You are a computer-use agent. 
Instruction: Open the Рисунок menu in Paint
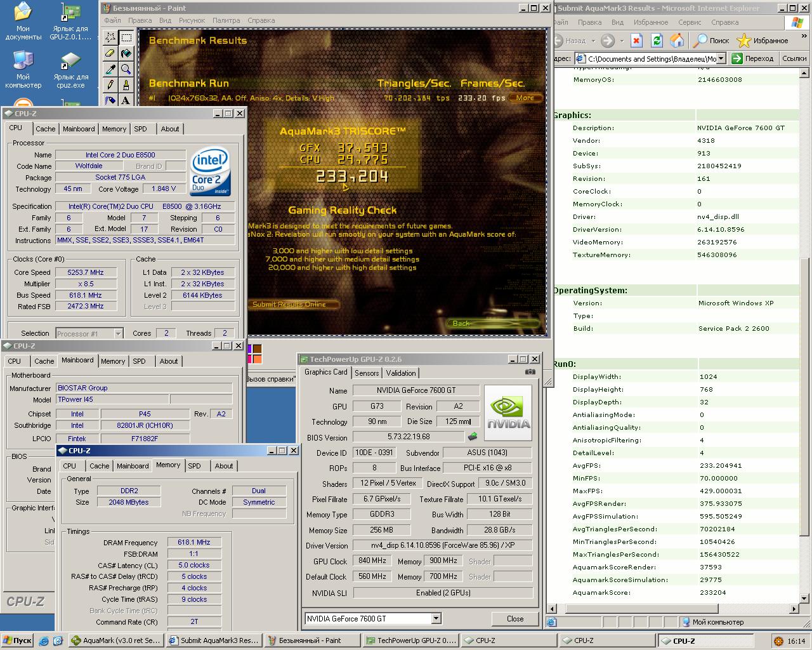pyautogui.click(x=192, y=20)
